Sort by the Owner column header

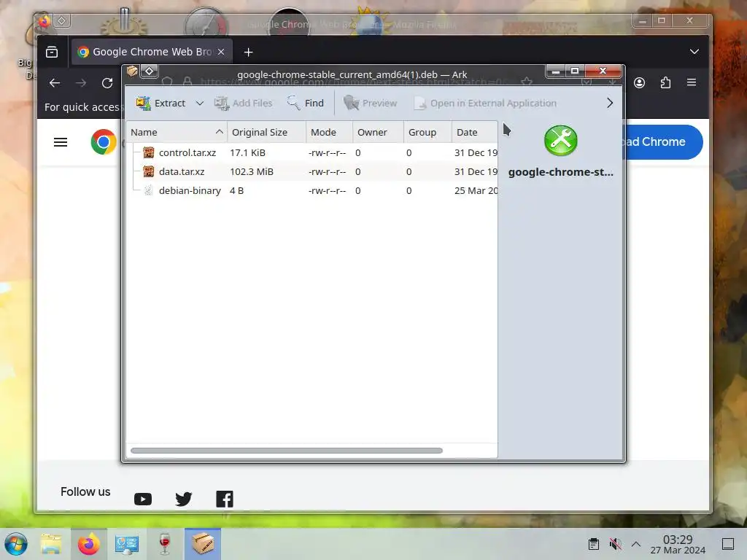coord(379,133)
